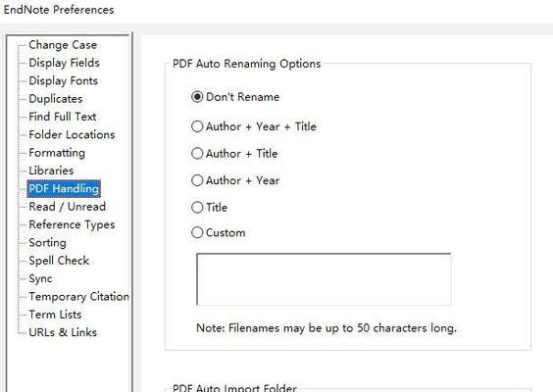Open Spell Check preferences
Screen dimensions: 553x392
point(59,261)
